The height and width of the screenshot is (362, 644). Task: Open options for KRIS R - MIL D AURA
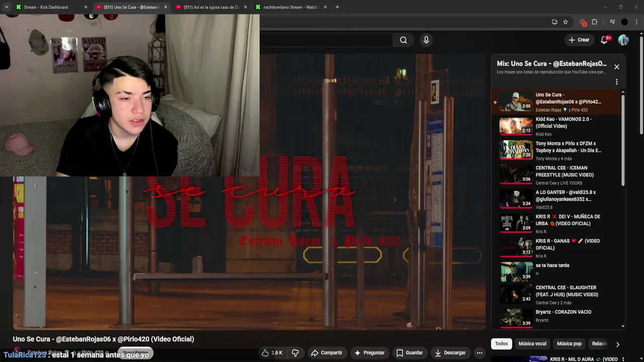623,359
